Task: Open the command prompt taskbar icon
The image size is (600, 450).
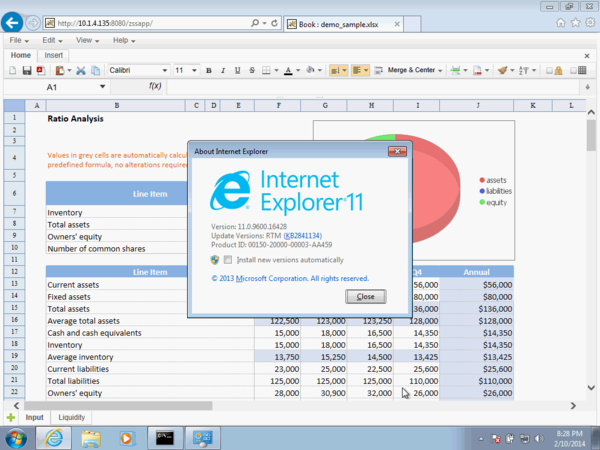Action: point(165,439)
